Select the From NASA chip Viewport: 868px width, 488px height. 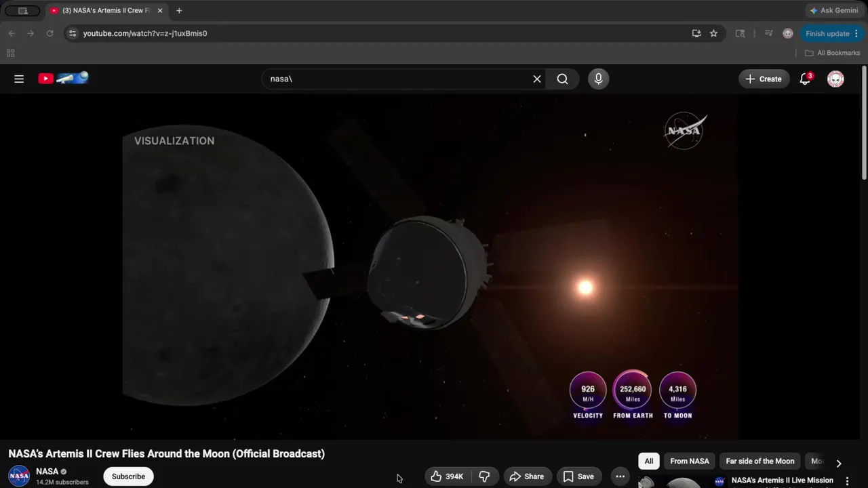(690, 461)
